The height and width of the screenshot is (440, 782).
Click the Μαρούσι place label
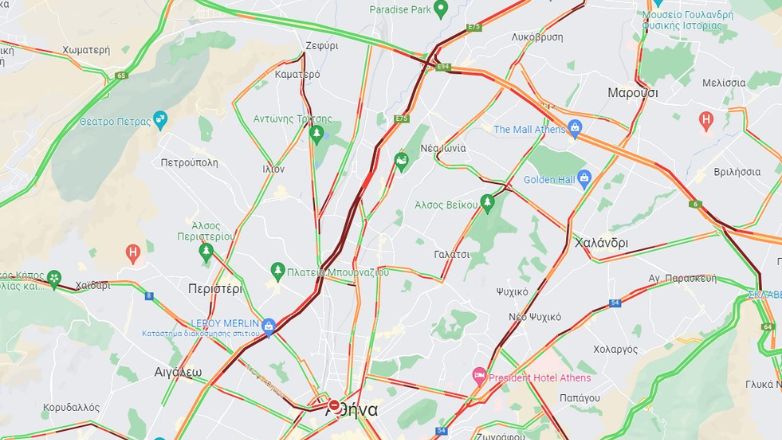(633, 93)
